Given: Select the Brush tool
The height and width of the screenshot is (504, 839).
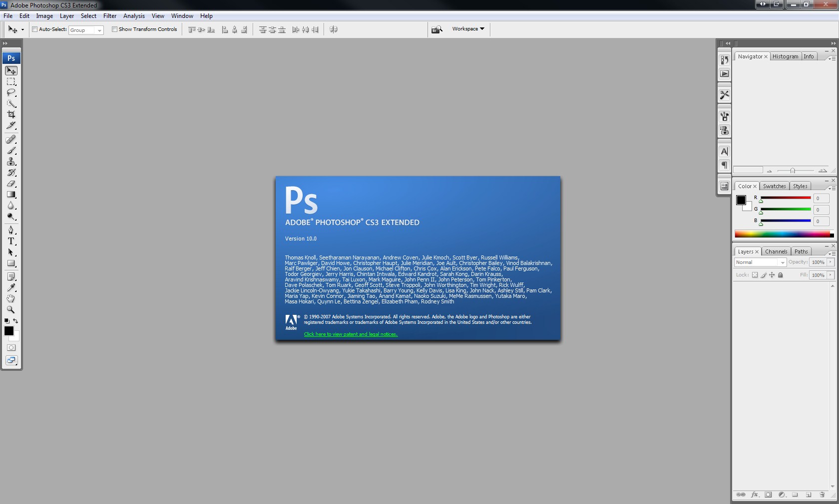Looking at the screenshot, I should (x=11, y=151).
